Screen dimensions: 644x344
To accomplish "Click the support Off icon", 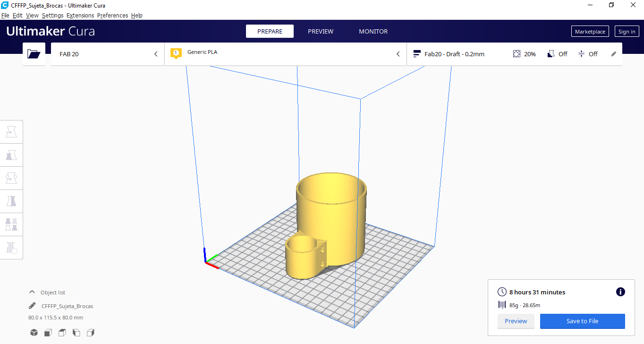I will pyautogui.click(x=551, y=54).
